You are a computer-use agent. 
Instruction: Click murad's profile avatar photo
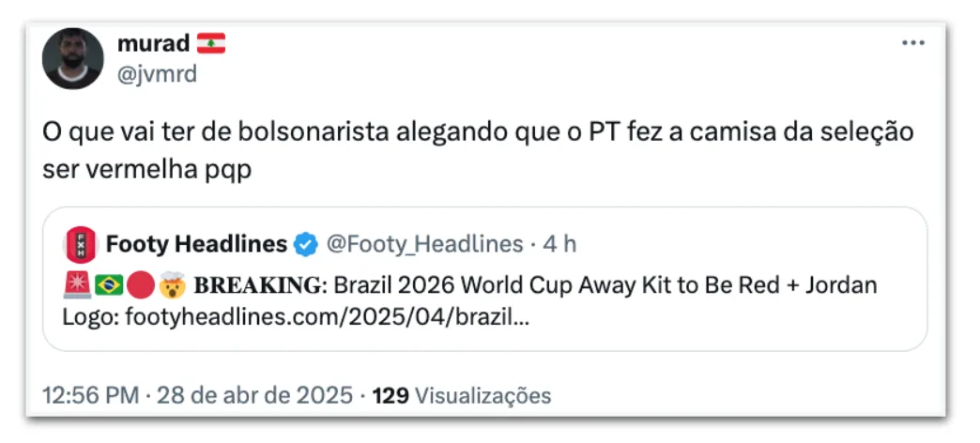73,58
